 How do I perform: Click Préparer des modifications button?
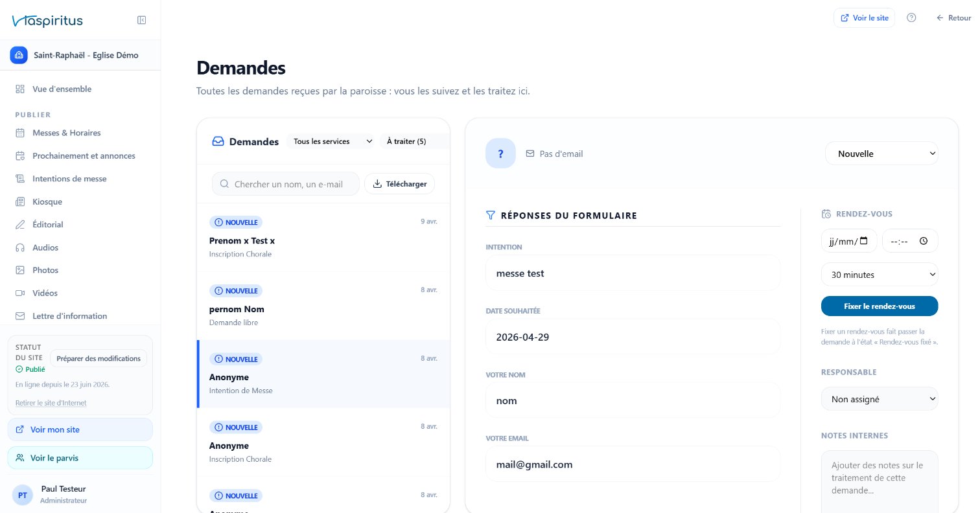[99, 358]
